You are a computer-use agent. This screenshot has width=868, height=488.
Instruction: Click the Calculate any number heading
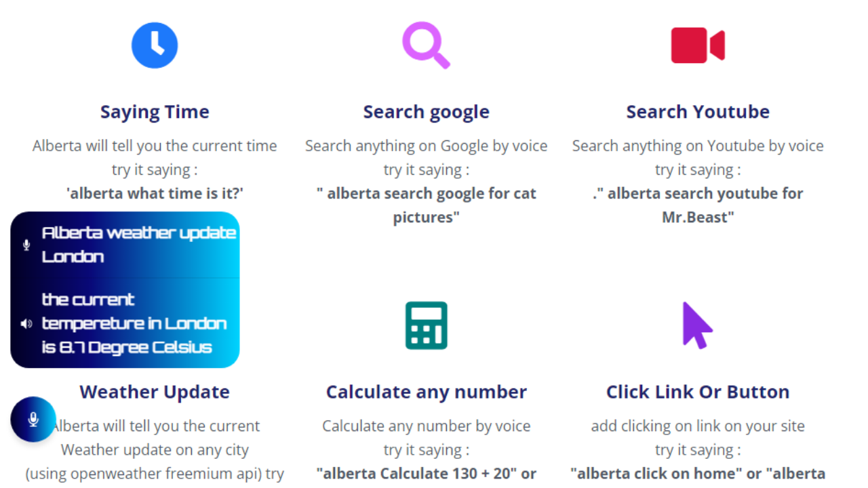(426, 392)
